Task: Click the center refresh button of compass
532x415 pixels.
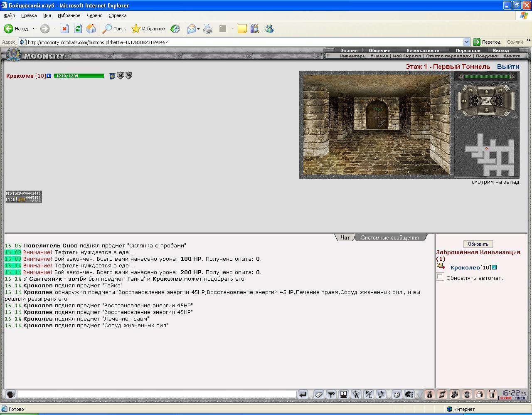Action: [487, 100]
